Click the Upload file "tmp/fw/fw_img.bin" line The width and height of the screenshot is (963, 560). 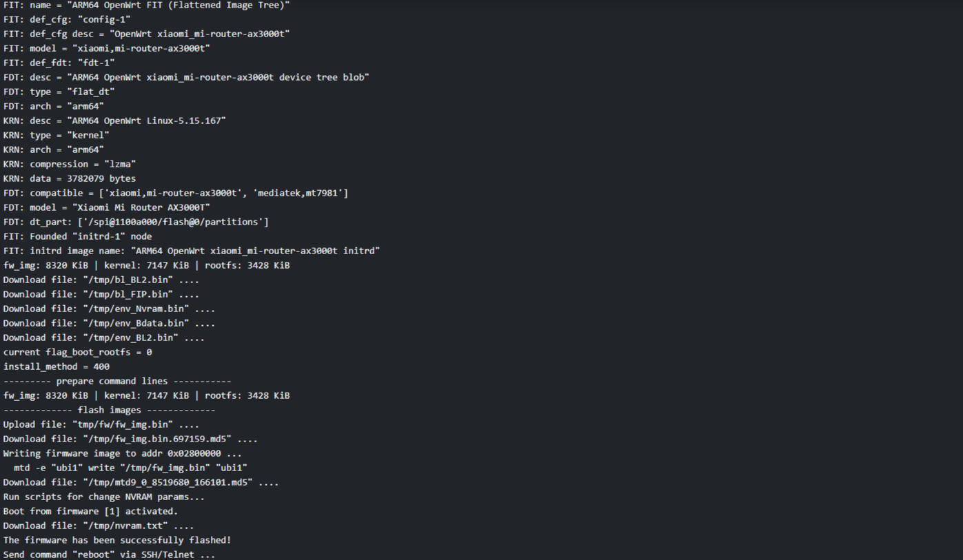coord(101,424)
